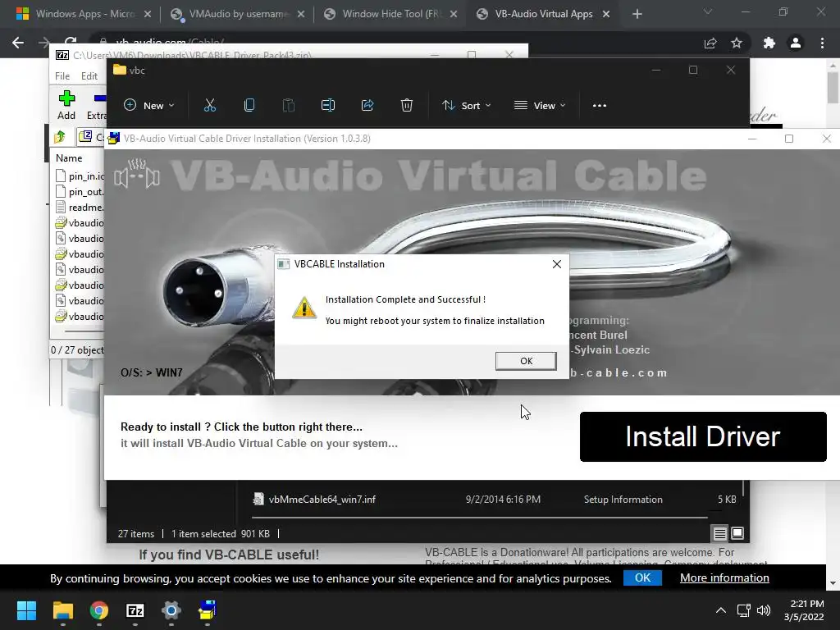Screen dimensions: 840x630
Task: Click the up-folder arrow icon in 7-Zip
Action: pos(59,137)
